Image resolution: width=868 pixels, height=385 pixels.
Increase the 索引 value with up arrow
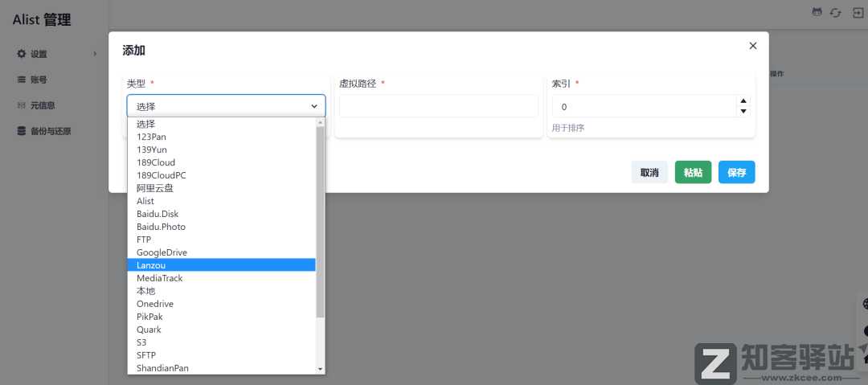pyautogui.click(x=743, y=101)
